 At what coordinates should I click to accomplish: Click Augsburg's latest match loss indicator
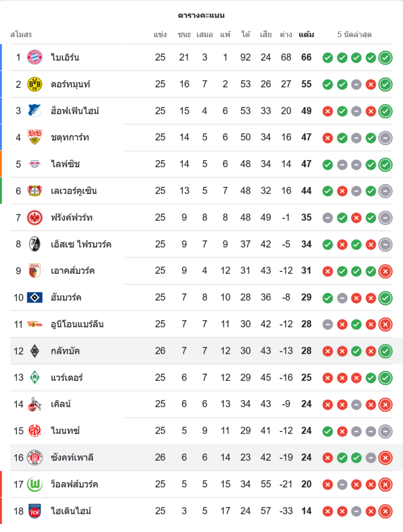coord(385,271)
